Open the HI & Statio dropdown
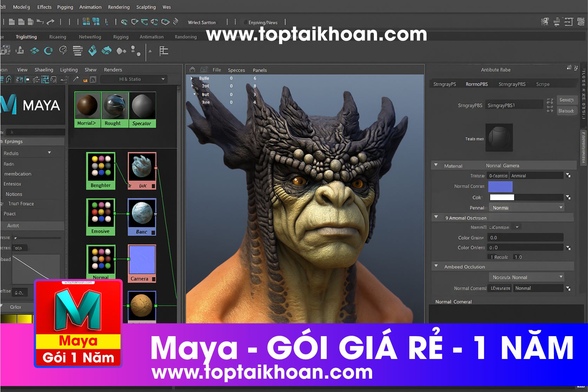This screenshot has width=588, height=392. coord(134,79)
